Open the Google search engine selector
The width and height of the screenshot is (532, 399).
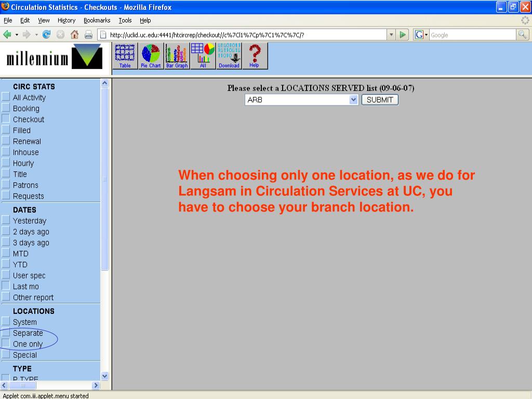tap(421, 35)
